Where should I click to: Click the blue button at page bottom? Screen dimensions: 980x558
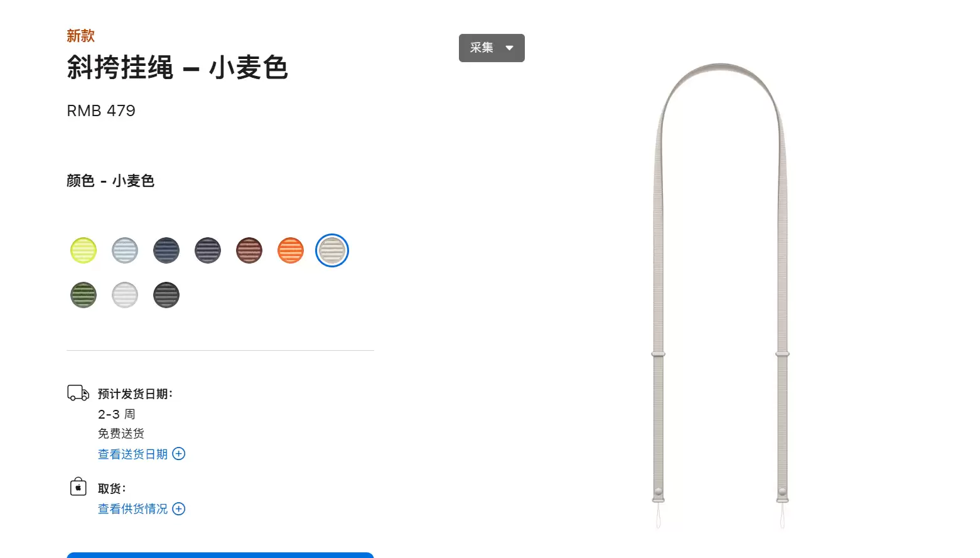pos(220,555)
